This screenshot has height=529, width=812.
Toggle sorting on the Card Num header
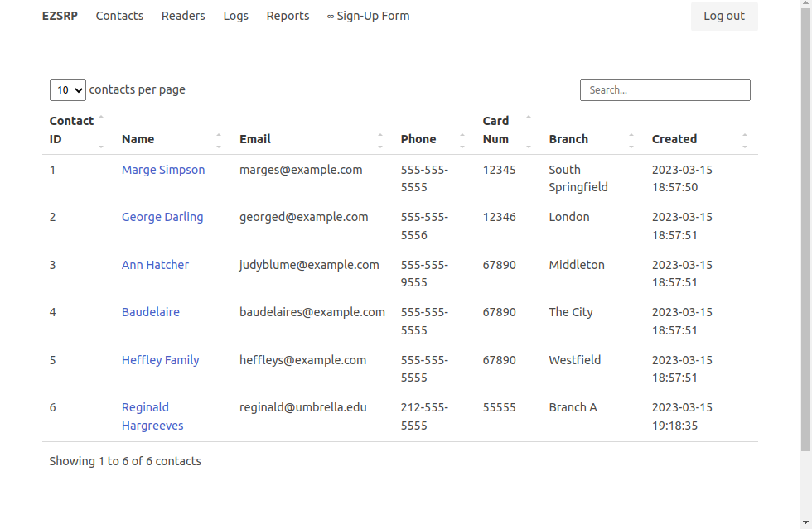click(496, 130)
